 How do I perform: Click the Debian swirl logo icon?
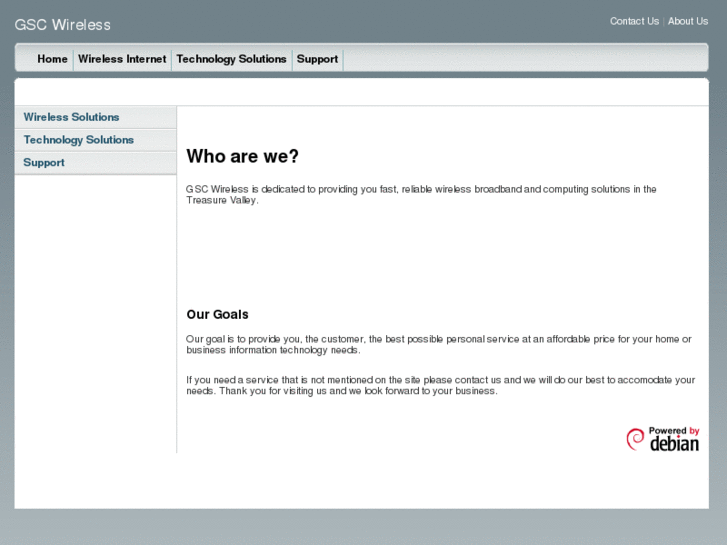[x=635, y=439]
